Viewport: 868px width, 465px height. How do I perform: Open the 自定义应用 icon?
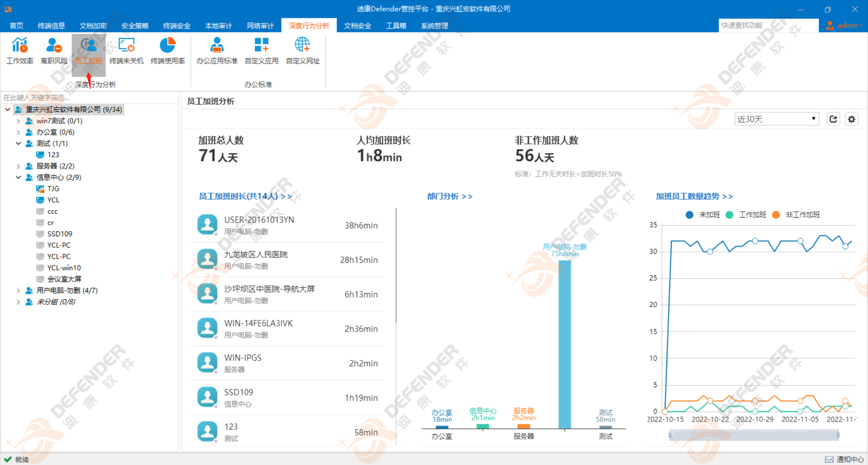click(261, 51)
